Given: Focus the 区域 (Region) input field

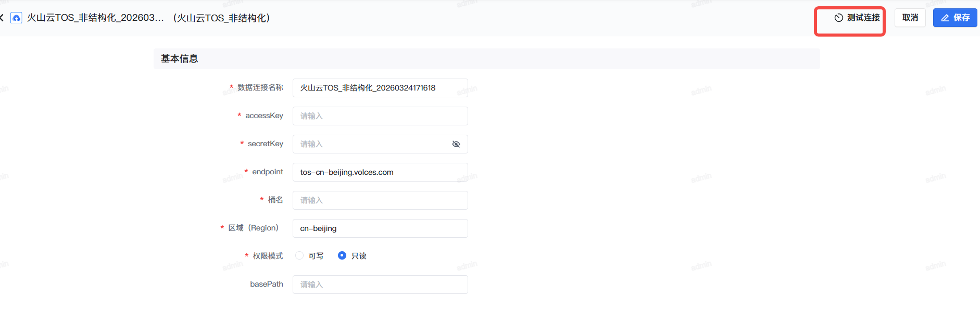Looking at the screenshot, I should [380, 228].
